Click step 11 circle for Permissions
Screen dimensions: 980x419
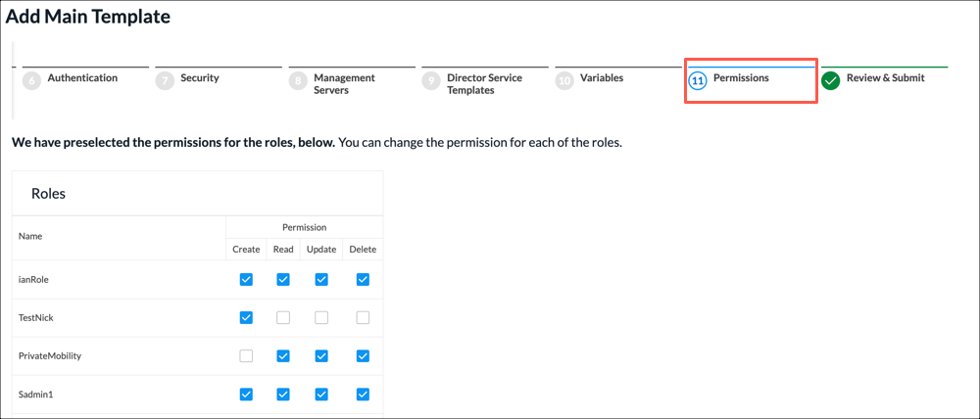[x=698, y=81]
